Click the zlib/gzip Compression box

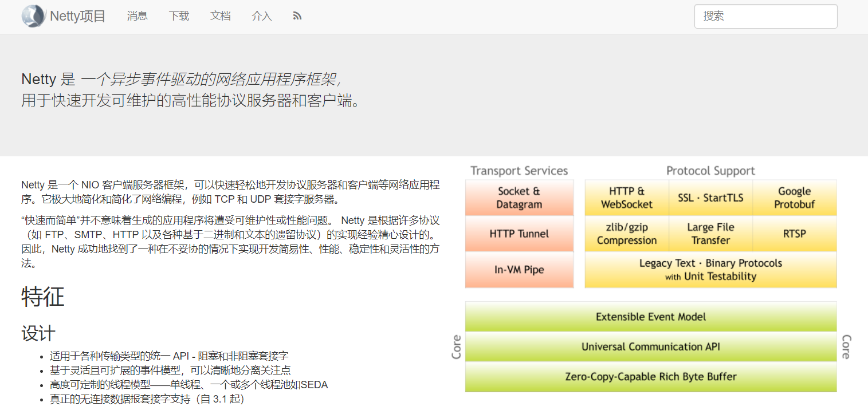(627, 234)
